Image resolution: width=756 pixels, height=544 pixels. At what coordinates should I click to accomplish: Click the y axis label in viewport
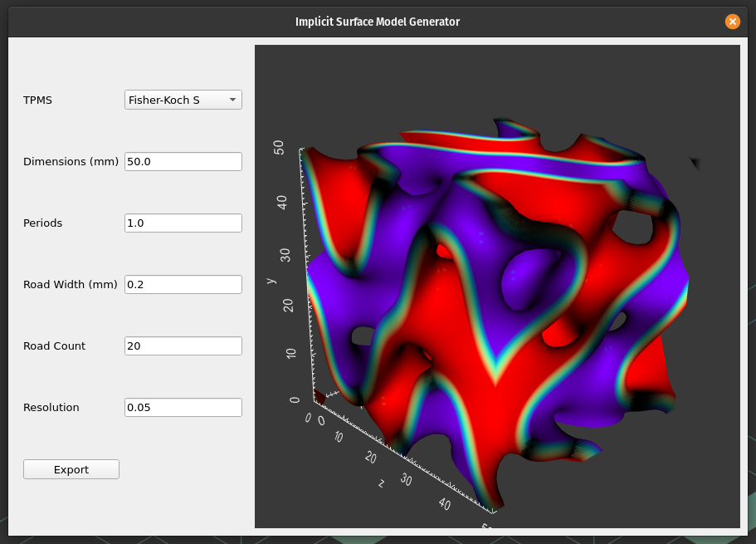coord(271,280)
